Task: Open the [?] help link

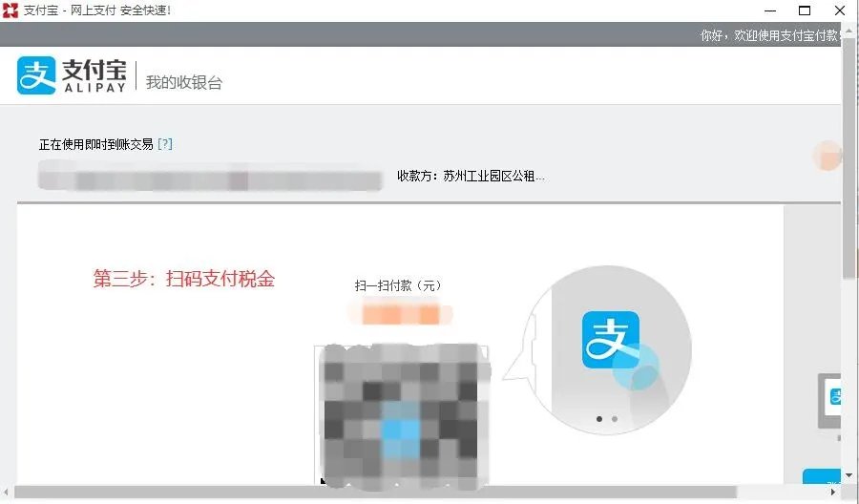Action: (165, 144)
